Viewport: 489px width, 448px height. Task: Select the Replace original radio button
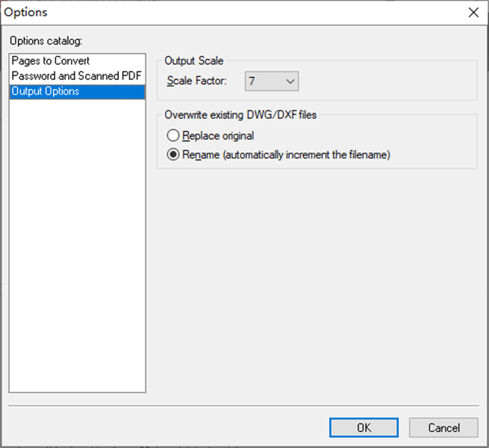pyautogui.click(x=173, y=135)
